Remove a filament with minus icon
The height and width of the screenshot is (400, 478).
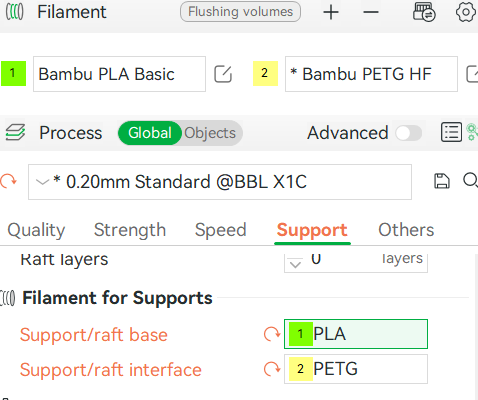pyautogui.click(x=371, y=12)
